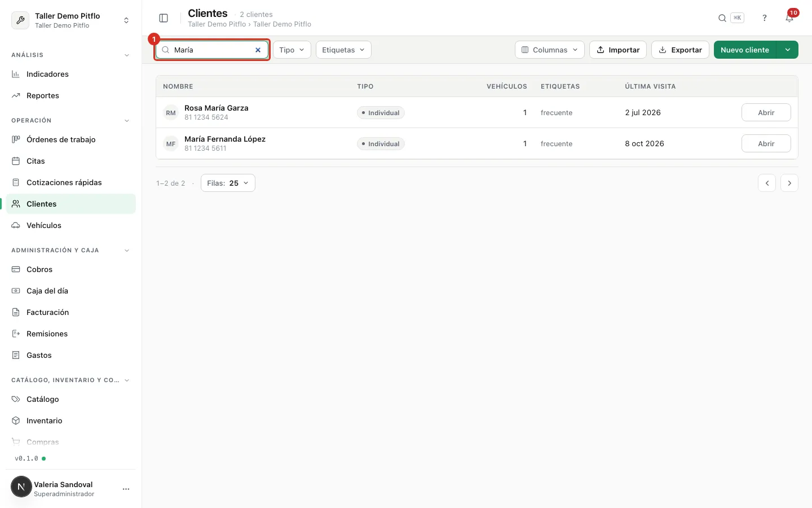Image resolution: width=812 pixels, height=508 pixels.
Task: Click the Nuevo cliente button
Action: point(745,50)
